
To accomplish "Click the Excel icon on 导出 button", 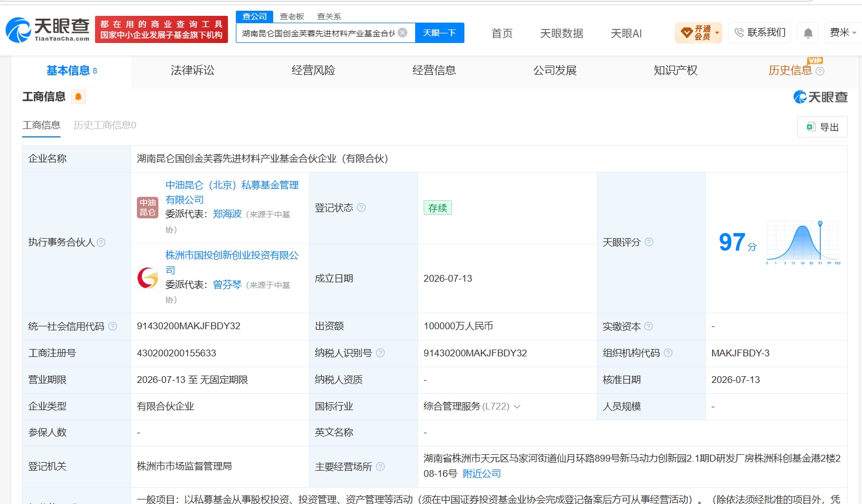I will coord(811,127).
